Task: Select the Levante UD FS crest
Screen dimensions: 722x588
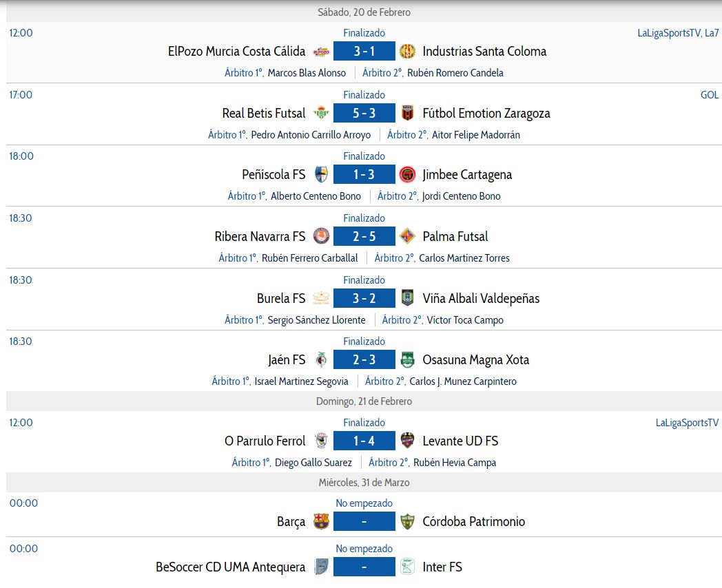Action: pyautogui.click(x=407, y=441)
